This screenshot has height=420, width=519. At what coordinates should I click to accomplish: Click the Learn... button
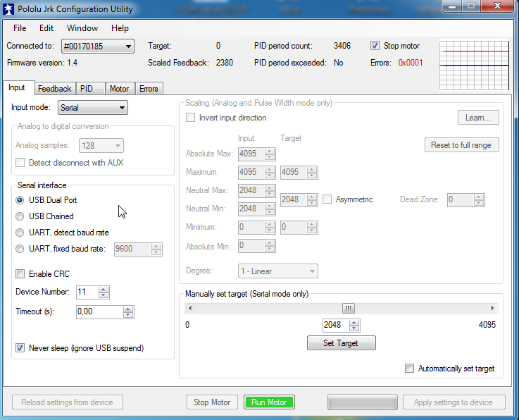click(x=478, y=118)
